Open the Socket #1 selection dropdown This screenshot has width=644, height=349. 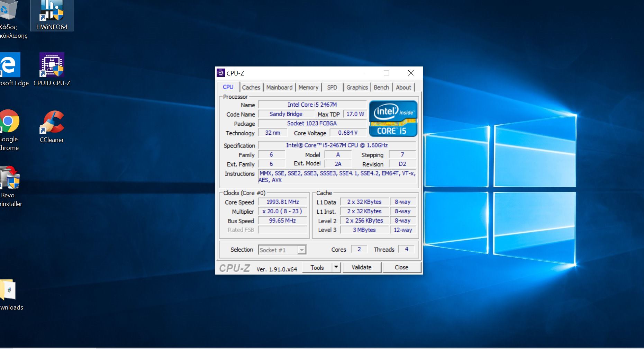(x=282, y=250)
